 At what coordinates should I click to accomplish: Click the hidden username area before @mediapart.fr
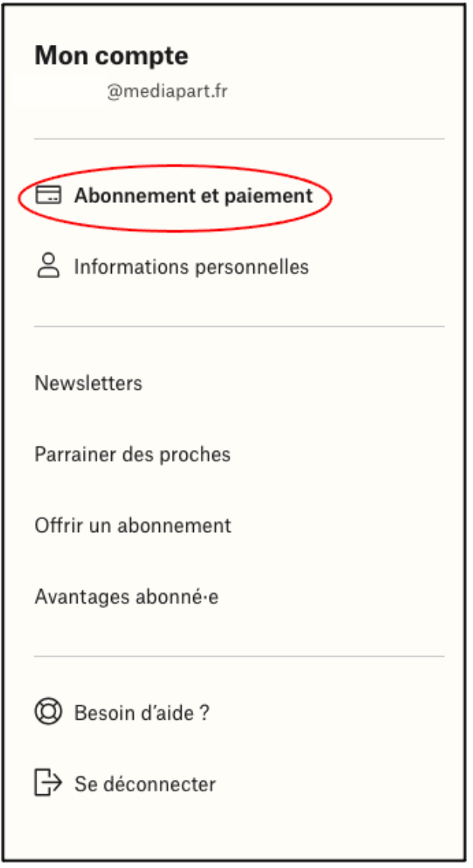point(70,91)
